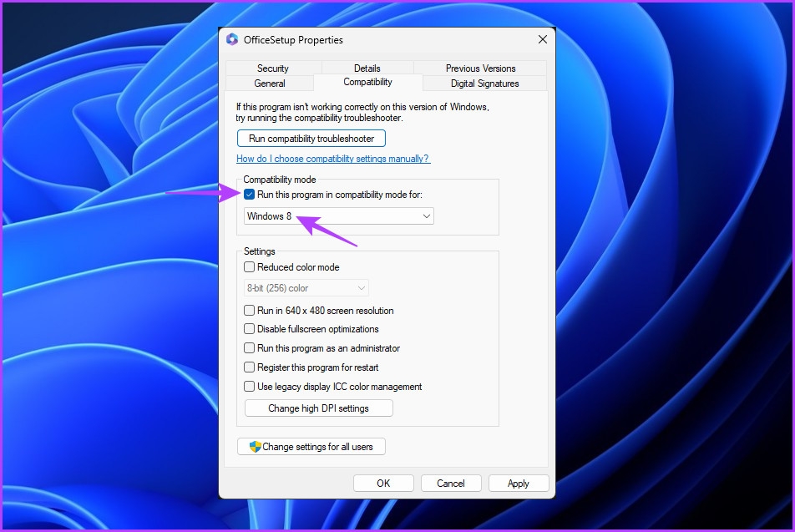The height and width of the screenshot is (532, 795).
Task: Click "Run compatibility troubleshooter"
Action: [311, 138]
